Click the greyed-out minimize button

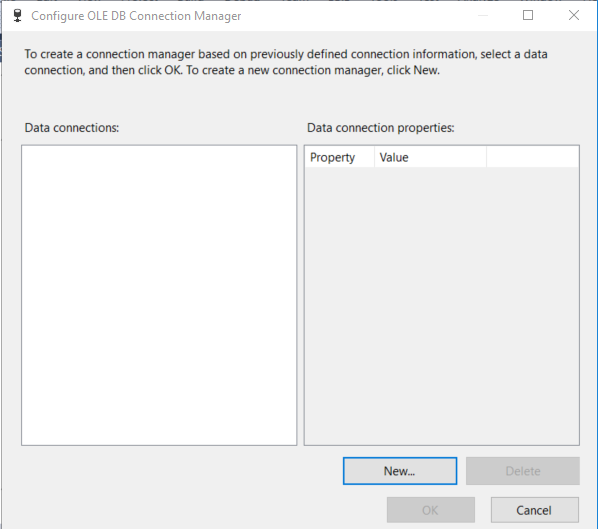point(483,15)
